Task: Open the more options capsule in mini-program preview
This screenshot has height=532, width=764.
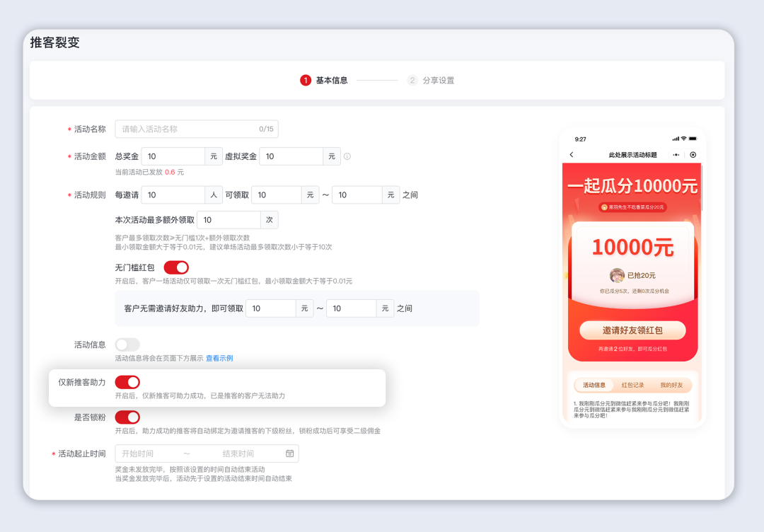Action: (x=676, y=154)
